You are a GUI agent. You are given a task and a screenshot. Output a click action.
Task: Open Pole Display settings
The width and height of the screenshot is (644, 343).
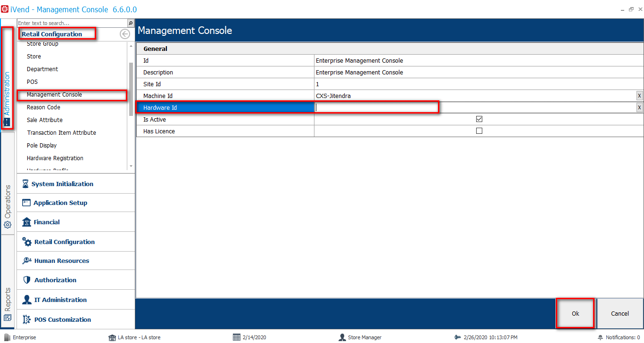(x=41, y=146)
